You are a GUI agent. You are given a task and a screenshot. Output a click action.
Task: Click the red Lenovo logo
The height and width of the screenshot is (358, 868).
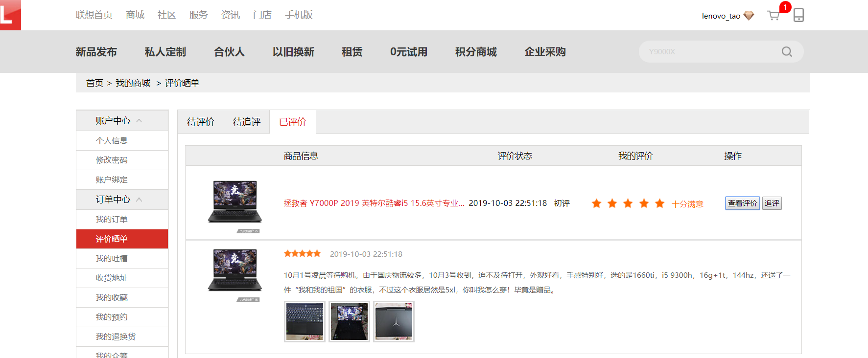click(x=10, y=15)
